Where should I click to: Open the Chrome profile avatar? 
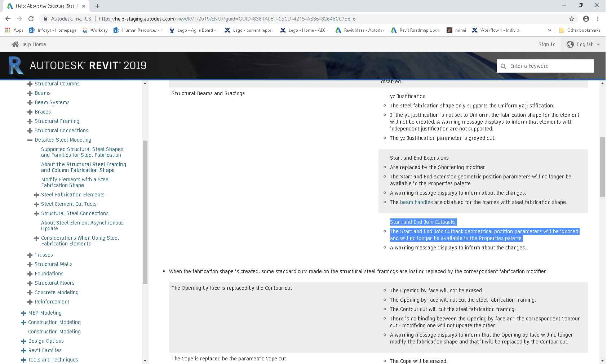[586, 18]
